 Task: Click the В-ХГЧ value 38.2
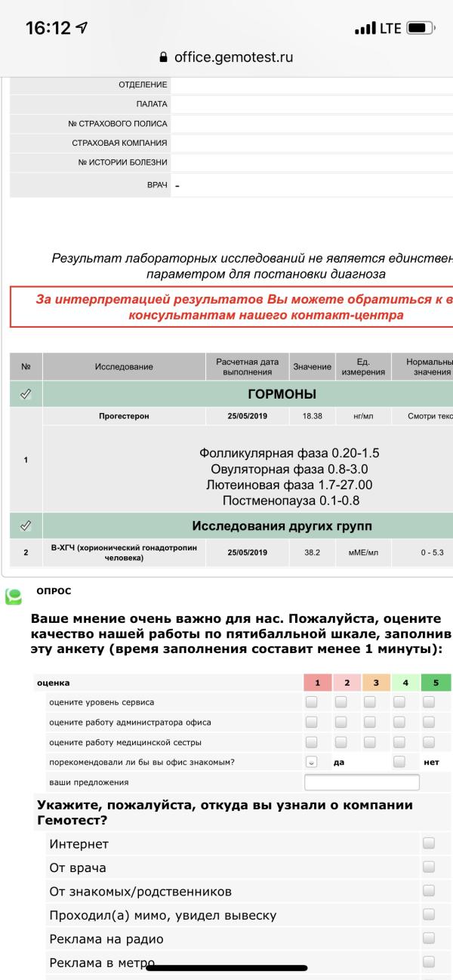pyautogui.click(x=313, y=553)
